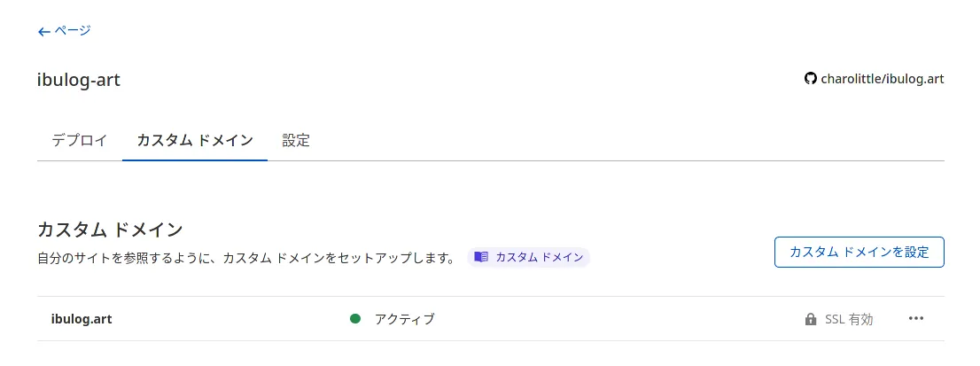
Task: Open the 設定 tab
Action: 296,140
